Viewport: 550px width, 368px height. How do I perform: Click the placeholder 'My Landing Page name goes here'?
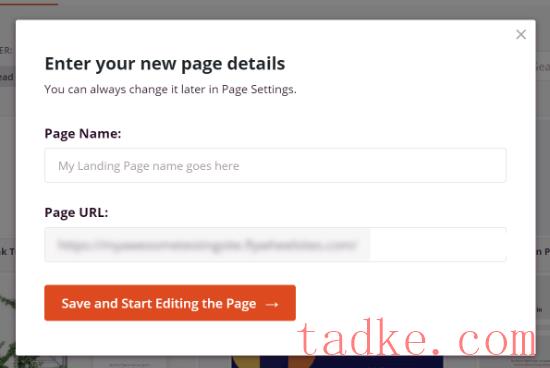point(148,166)
